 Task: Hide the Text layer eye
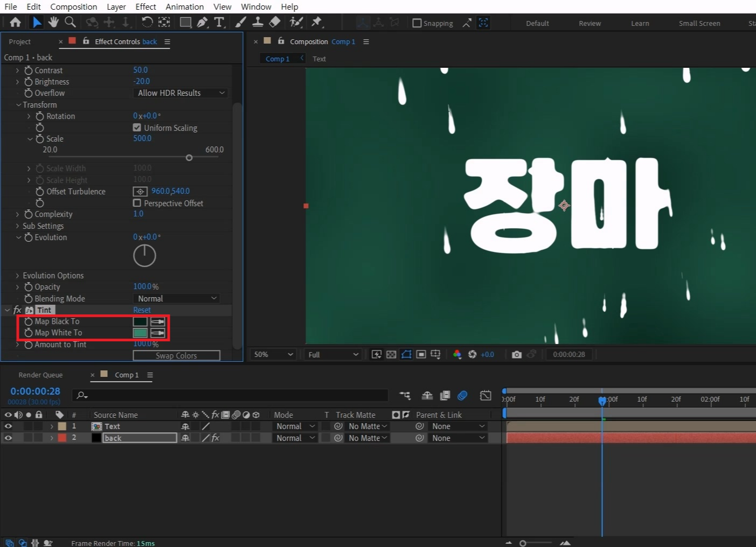pyautogui.click(x=8, y=426)
